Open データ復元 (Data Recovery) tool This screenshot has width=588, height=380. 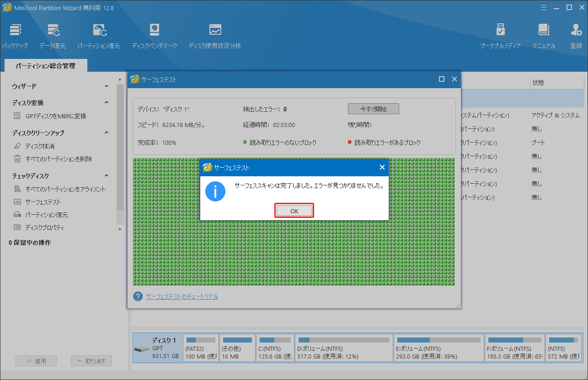point(53,37)
